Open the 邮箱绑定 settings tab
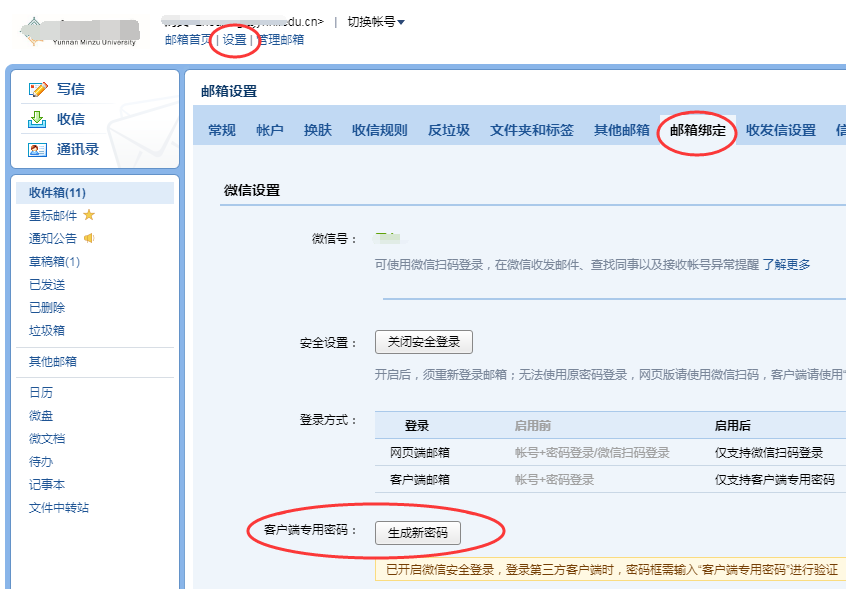This screenshot has width=846, height=589. point(698,130)
